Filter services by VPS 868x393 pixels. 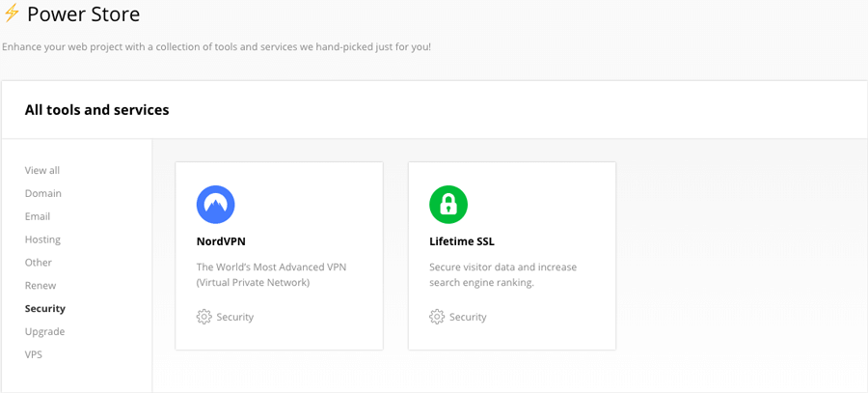click(33, 354)
